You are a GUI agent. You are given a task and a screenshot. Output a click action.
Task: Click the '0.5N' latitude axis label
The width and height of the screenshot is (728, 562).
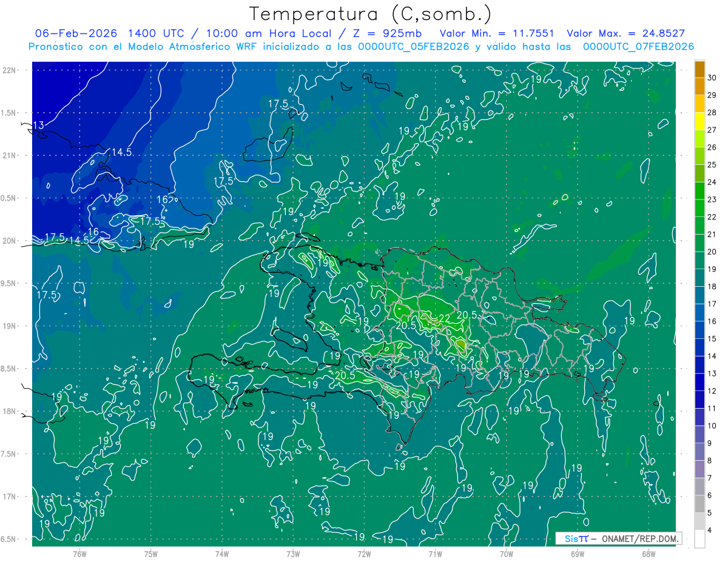click(x=8, y=198)
